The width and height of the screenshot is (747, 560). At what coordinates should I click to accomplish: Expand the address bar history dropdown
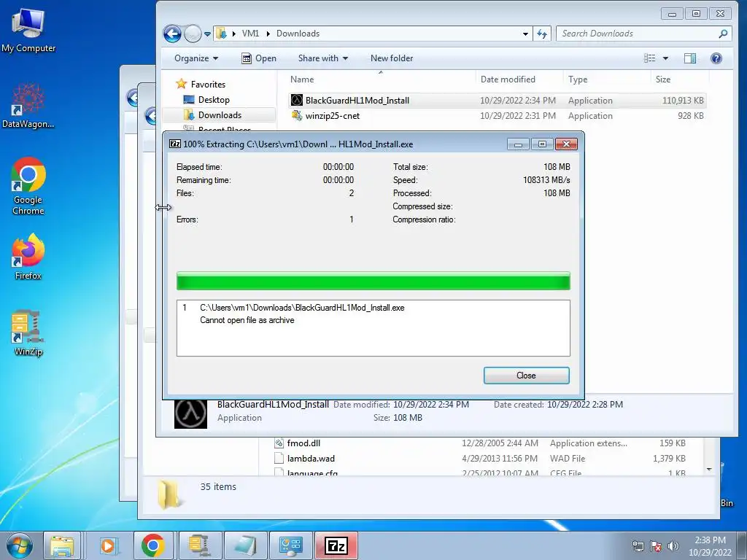coord(525,34)
